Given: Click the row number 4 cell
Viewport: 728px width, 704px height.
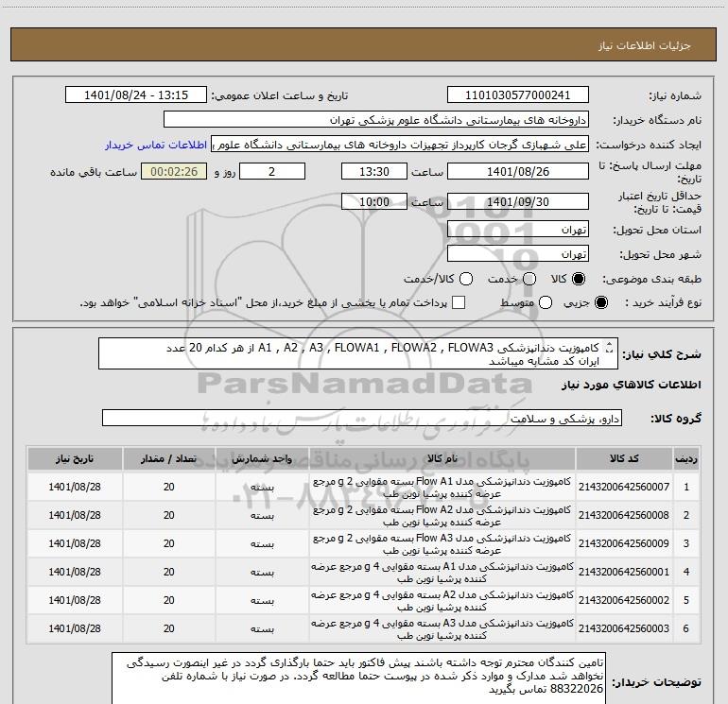Looking at the screenshot, I should pos(686,572).
